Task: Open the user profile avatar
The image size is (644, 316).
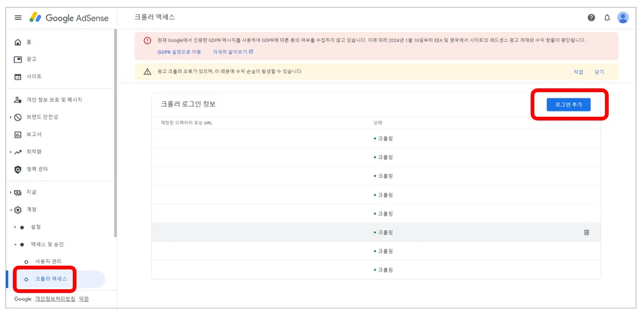Action: point(623,17)
